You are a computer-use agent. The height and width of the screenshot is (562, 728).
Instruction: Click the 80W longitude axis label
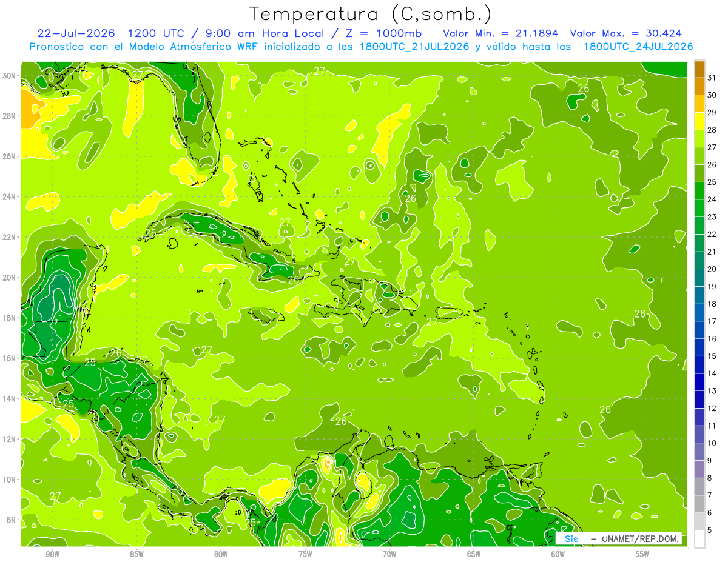point(221,555)
